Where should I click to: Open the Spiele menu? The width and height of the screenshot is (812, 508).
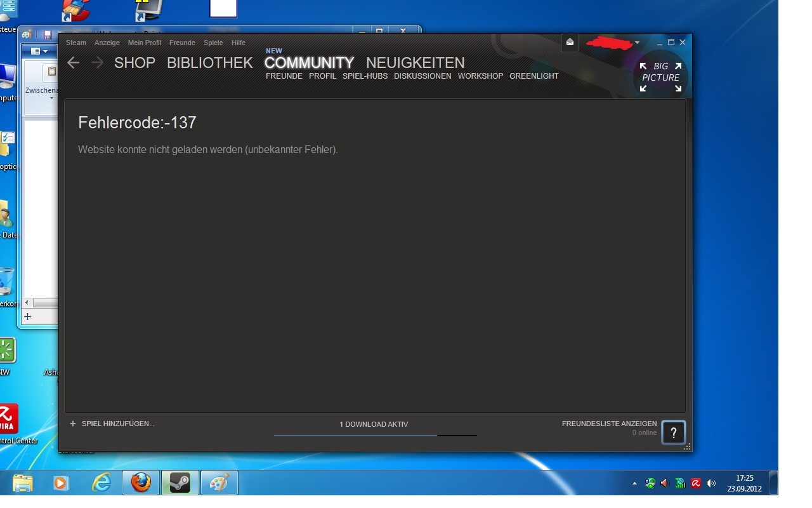coord(213,43)
